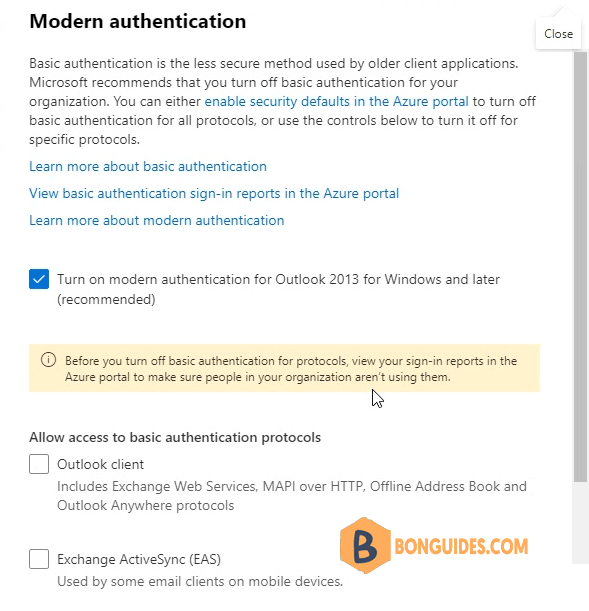Image resolution: width=589 pixels, height=611 pixels.
Task: Click the scrollbar track below the thumb
Action: 580,522
